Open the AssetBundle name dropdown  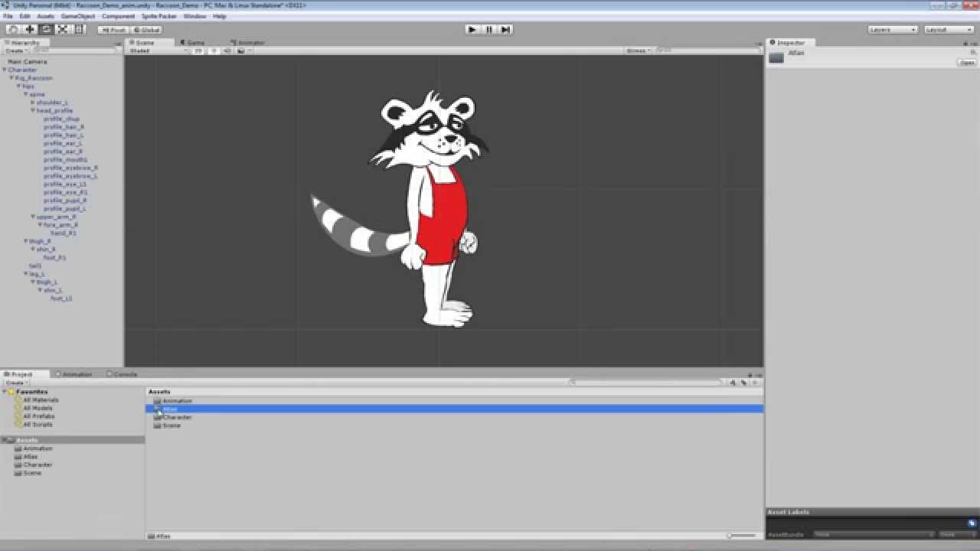tap(874, 534)
